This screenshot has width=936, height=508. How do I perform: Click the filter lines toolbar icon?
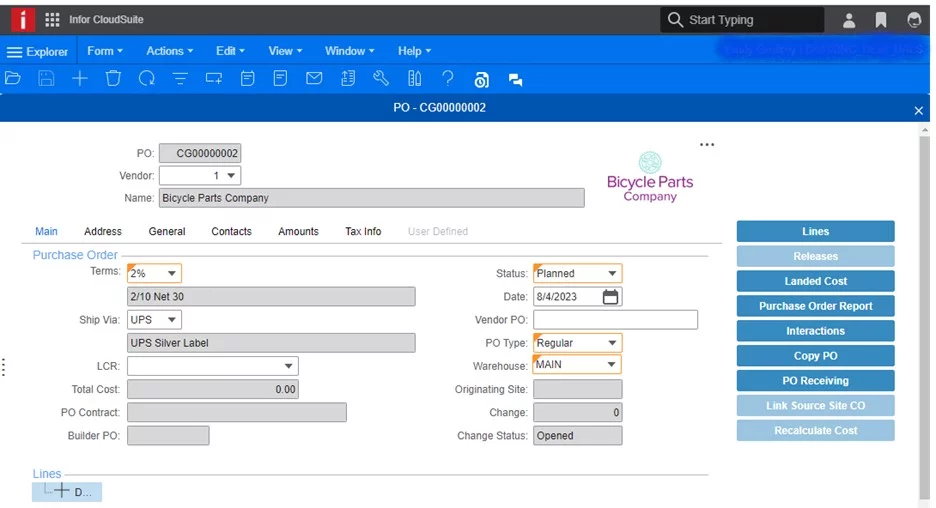pyautogui.click(x=180, y=79)
